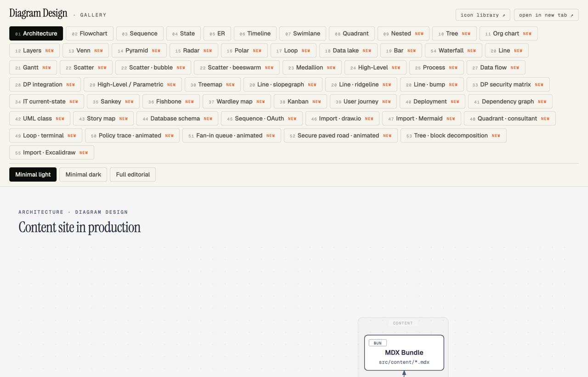
Task: Switch to the 08 Quadrant tab
Action: pyautogui.click(x=352, y=34)
